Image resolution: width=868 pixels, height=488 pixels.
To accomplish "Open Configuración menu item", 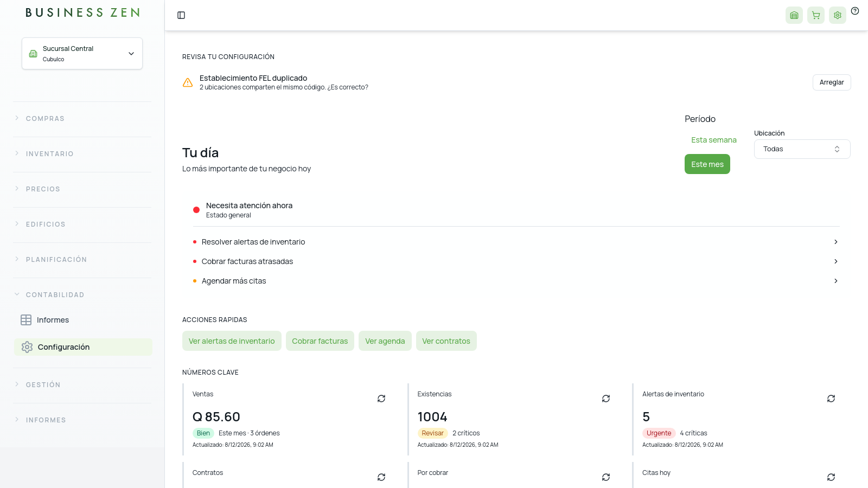I will click(83, 347).
